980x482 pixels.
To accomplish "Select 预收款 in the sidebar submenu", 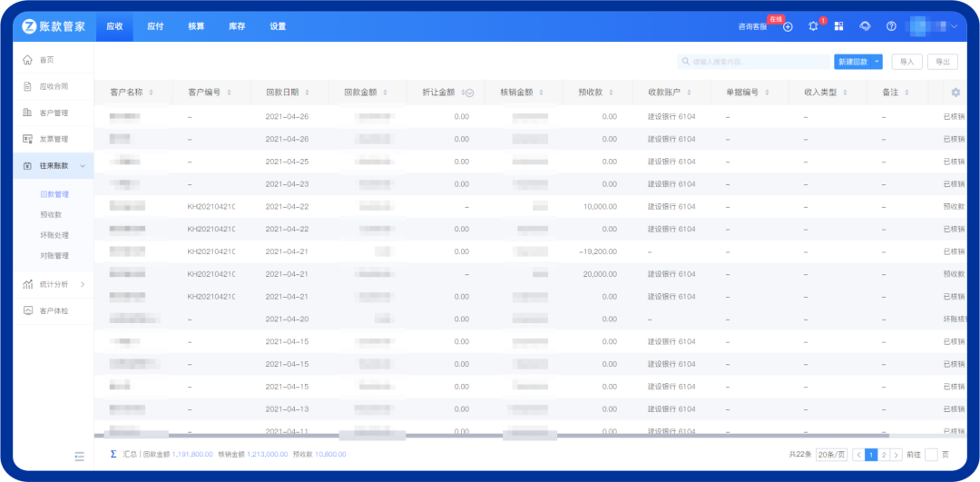I will click(51, 215).
